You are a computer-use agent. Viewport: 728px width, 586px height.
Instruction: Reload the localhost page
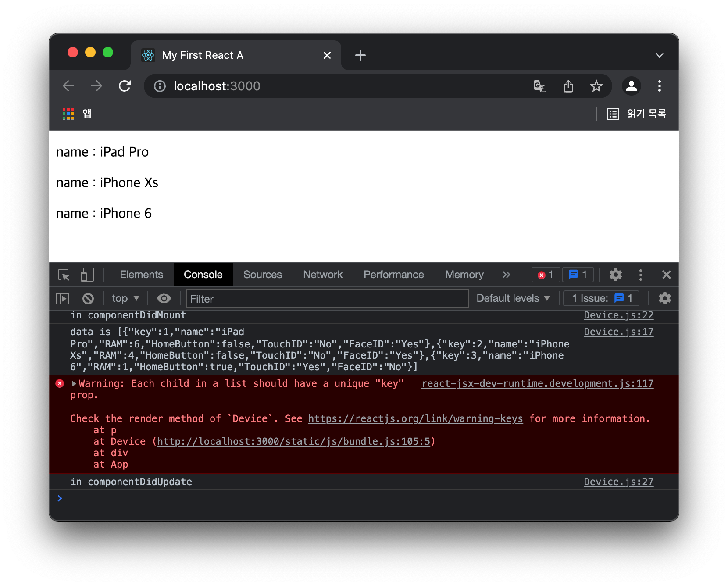125,86
